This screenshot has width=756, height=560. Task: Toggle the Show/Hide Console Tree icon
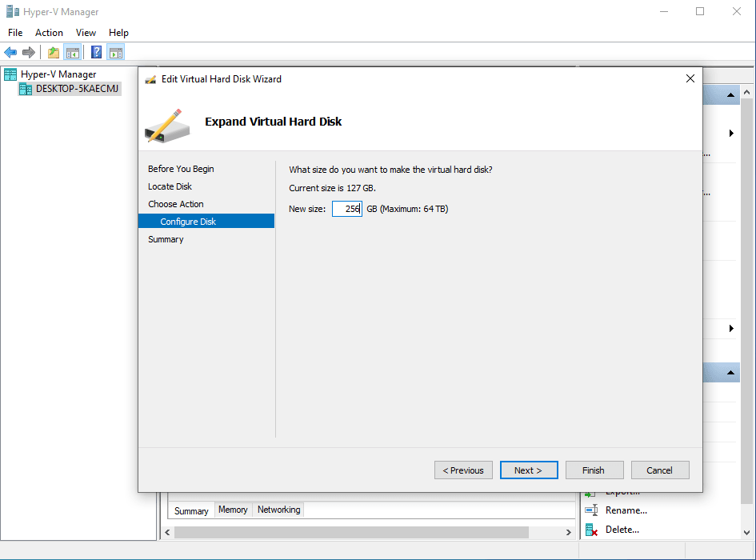tap(73, 52)
